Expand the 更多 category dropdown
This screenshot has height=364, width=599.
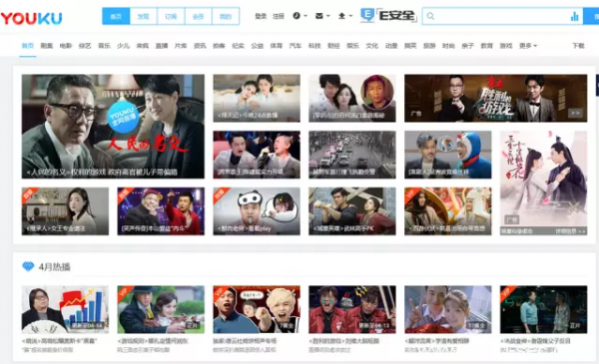(x=528, y=46)
